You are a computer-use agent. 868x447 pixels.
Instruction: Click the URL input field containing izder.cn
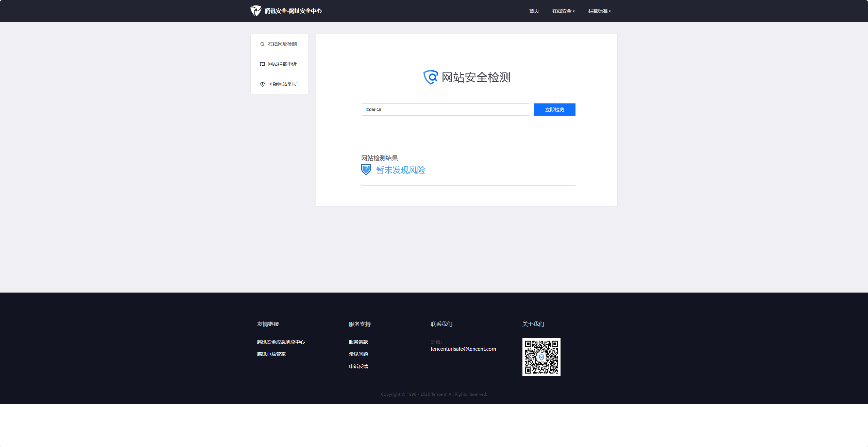445,110
